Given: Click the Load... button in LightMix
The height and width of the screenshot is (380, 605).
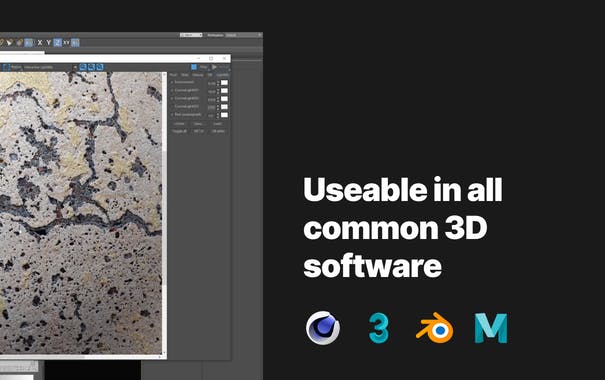Looking at the screenshot, I should pyautogui.click(x=218, y=124).
